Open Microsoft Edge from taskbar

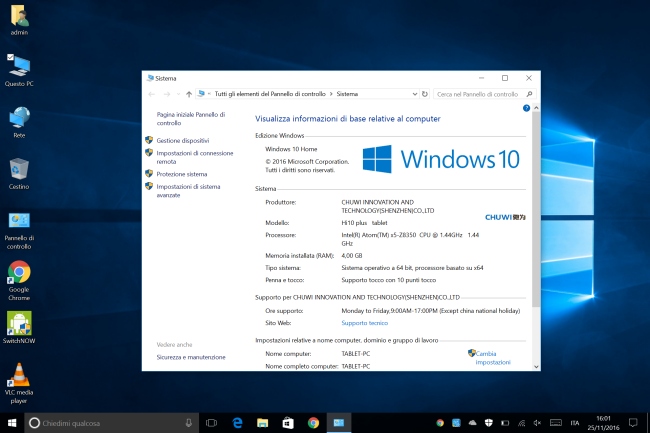pos(238,423)
